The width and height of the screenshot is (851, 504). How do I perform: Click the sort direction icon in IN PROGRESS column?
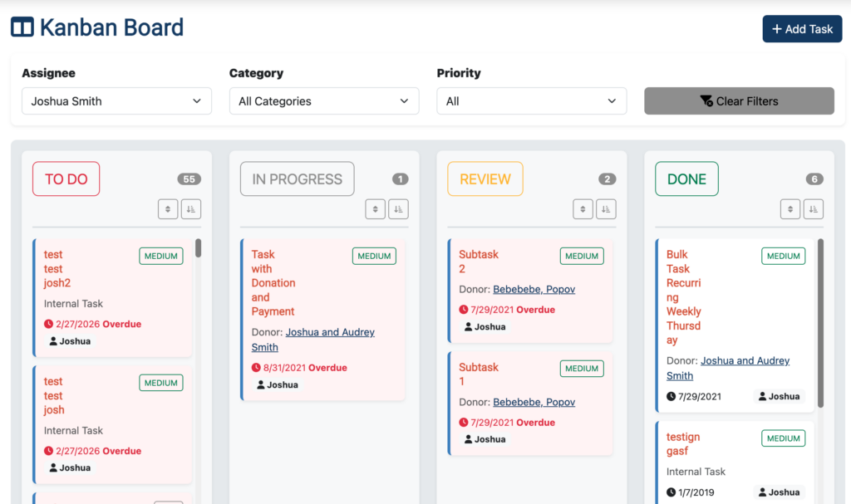pos(375,208)
